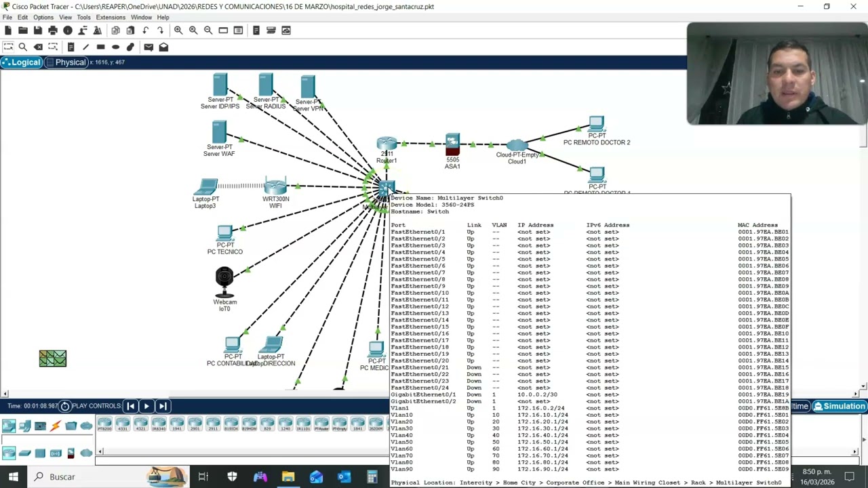This screenshot has width=868, height=488.
Task: Redo the last action
Action: point(160,30)
